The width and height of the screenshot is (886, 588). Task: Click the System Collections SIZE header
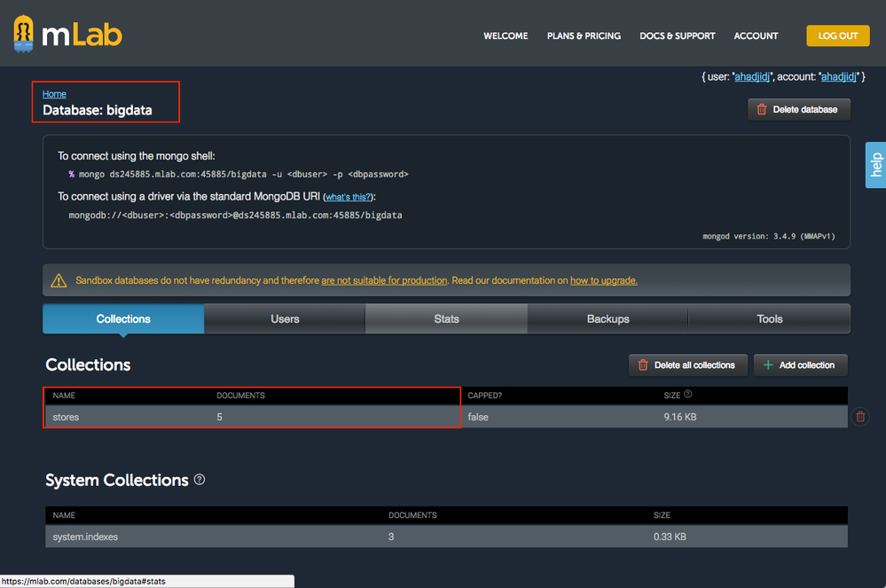click(662, 515)
